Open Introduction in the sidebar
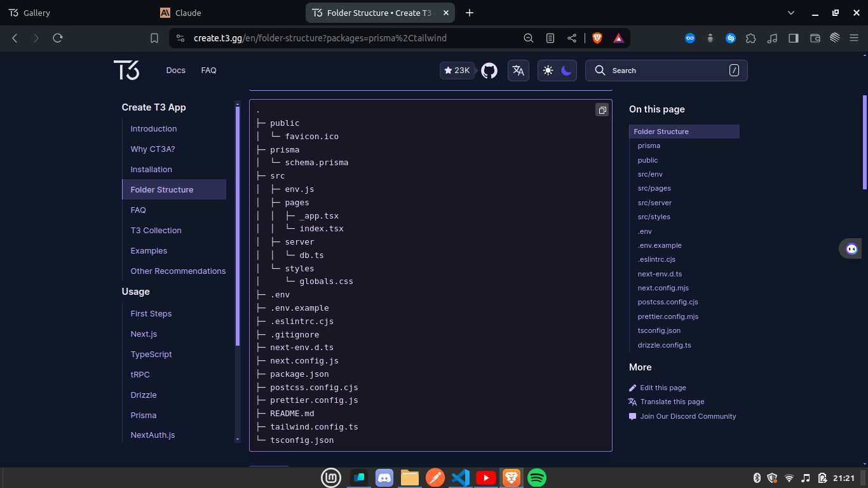868x488 pixels. coord(154,129)
